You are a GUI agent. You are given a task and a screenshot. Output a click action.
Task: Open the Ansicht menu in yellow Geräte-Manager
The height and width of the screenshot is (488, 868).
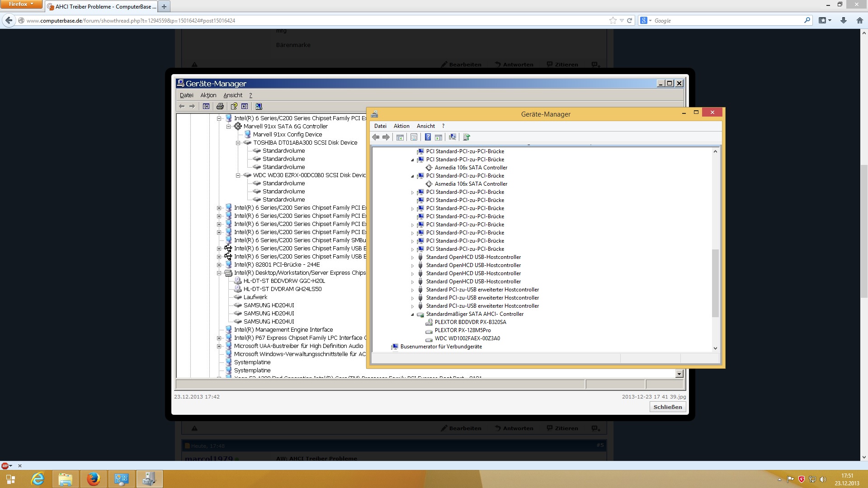point(425,126)
